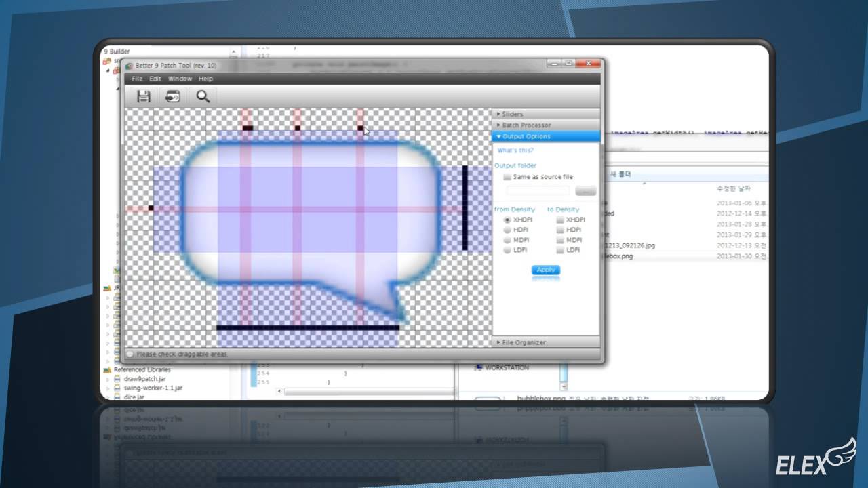The width and height of the screenshot is (868, 488).
Task: Collapse the Output Options panel
Action: tap(546, 136)
